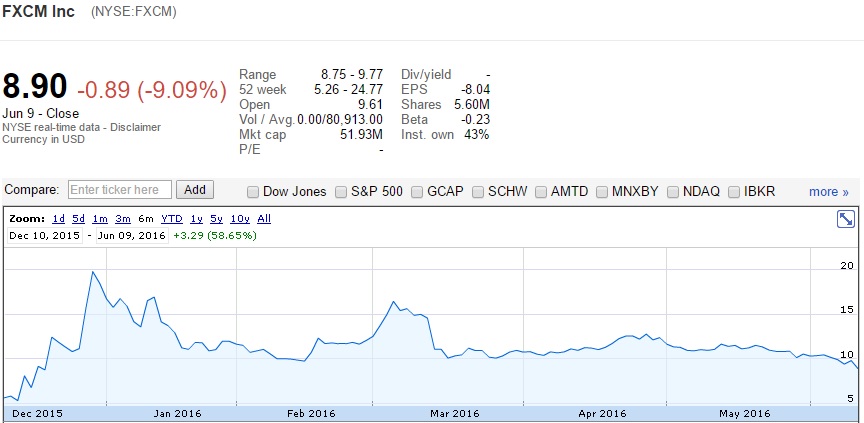Click the +3.29 (58.65%) period change
Viewport: 864px width, 423px height.
coord(215,236)
